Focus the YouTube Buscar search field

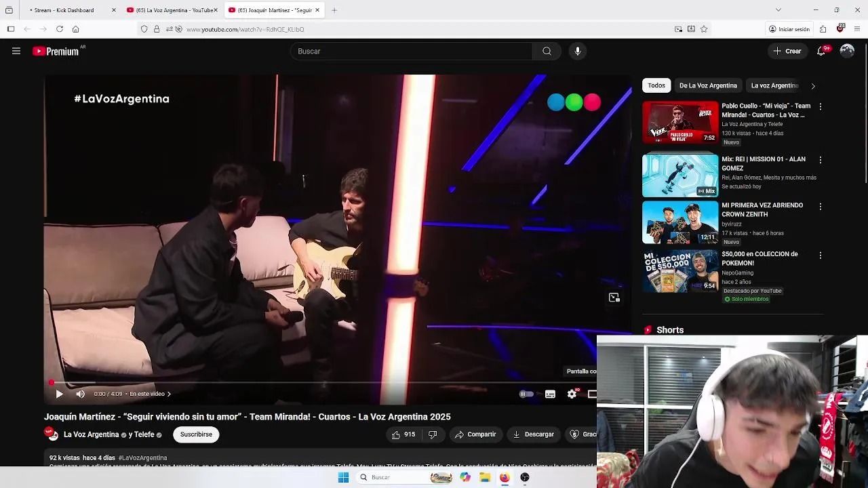tap(412, 51)
